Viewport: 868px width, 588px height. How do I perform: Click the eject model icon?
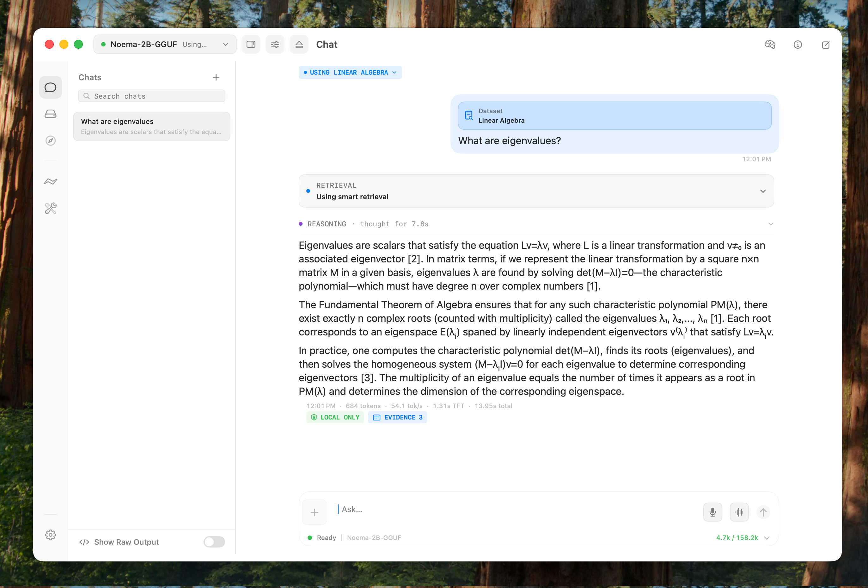click(299, 45)
